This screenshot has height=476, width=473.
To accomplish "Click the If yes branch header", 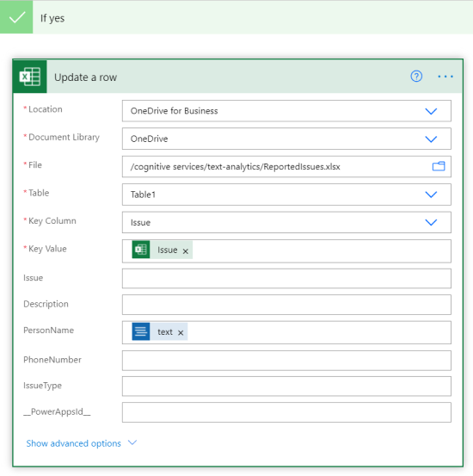I will pos(236,17).
